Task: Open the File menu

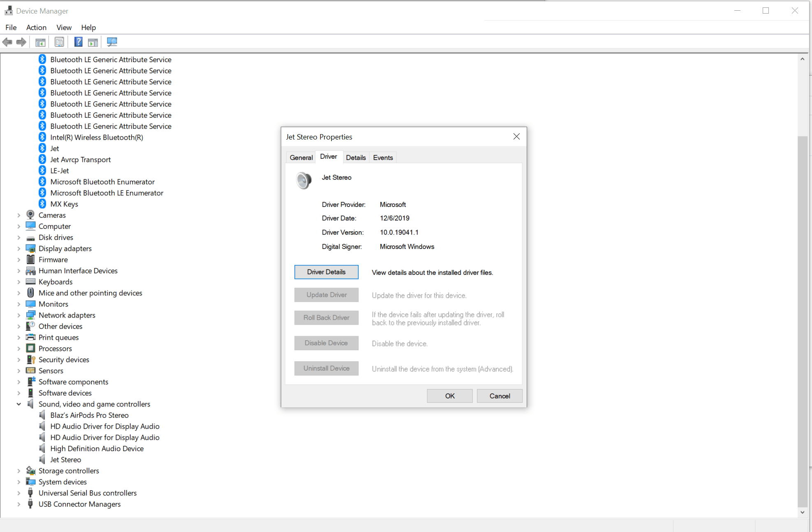Action: point(11,27)
